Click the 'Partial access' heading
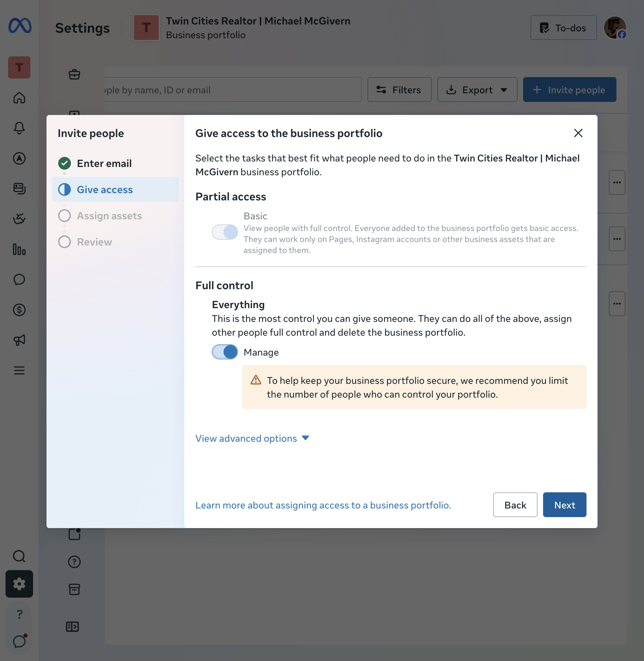The width and height of the screenshot is (644, 661). pyautogui.click(x=231, y=197)
